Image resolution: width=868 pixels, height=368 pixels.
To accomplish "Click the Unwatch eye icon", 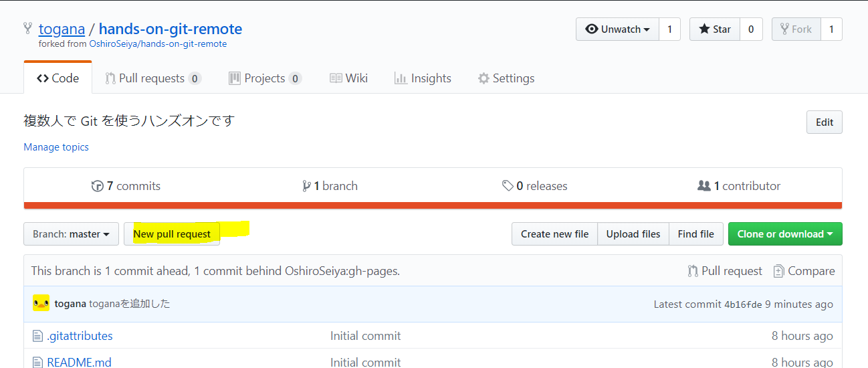I will tap(592, 29).
